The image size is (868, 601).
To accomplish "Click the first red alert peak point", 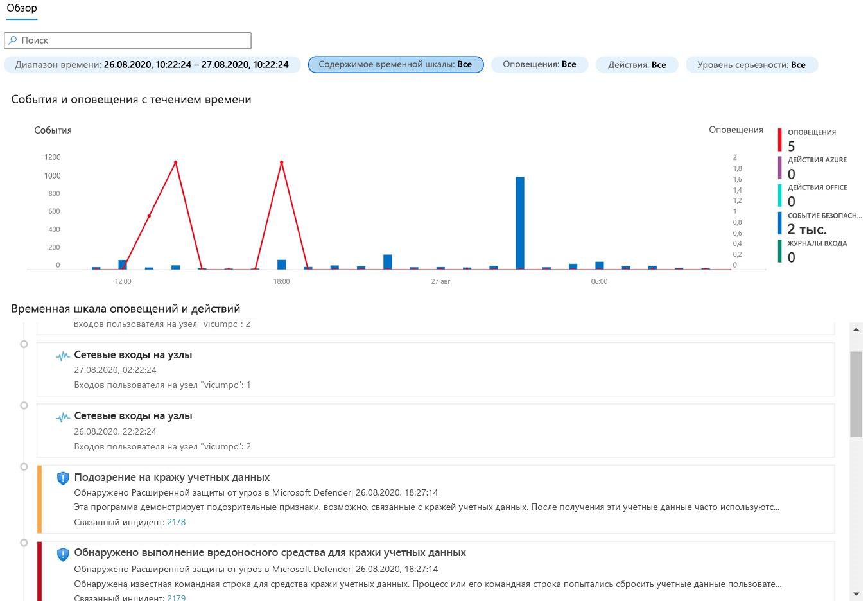I will coord(175,162).
